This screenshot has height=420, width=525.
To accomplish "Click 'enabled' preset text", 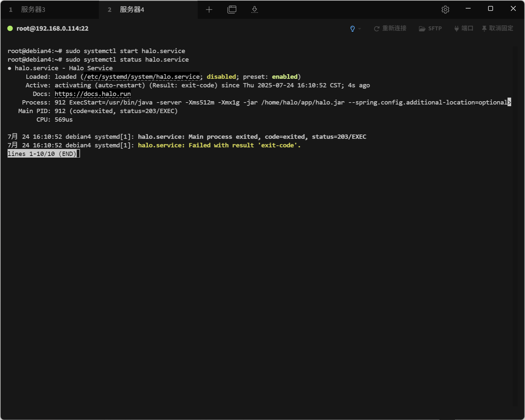I will (x=285, y=77).
